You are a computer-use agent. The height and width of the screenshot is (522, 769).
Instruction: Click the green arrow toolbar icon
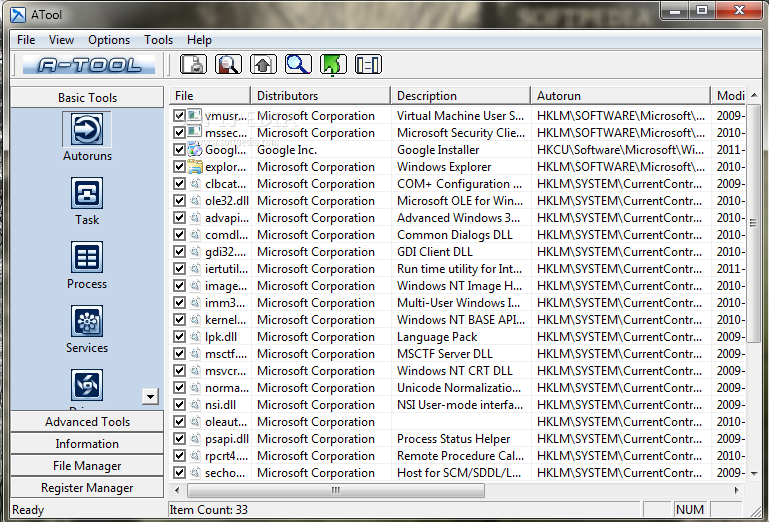(x=333, y=64)
